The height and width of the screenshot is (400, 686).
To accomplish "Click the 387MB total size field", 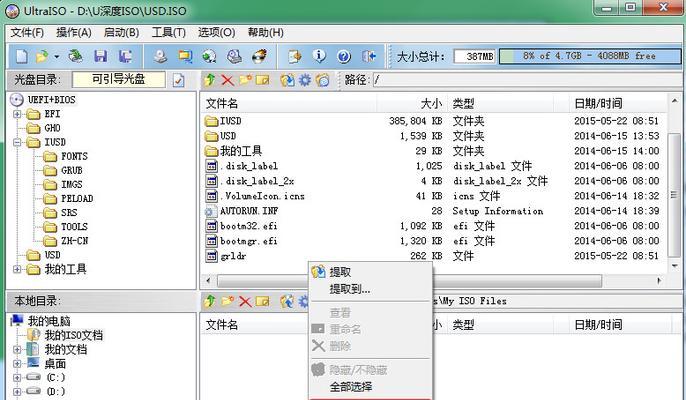I will [x=475, y=56].
